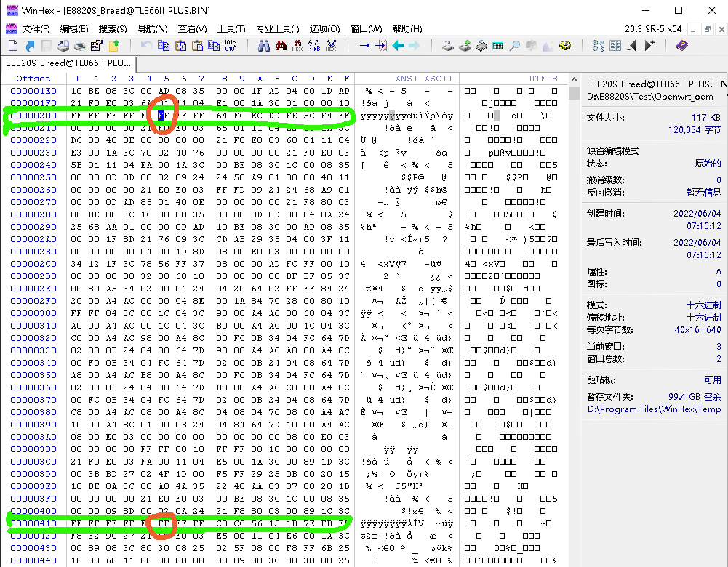The height and width of the screenshot is (567, 728).
Task: Open Replace Text using the A-to-B icon
Action: [x=313, y=45]
